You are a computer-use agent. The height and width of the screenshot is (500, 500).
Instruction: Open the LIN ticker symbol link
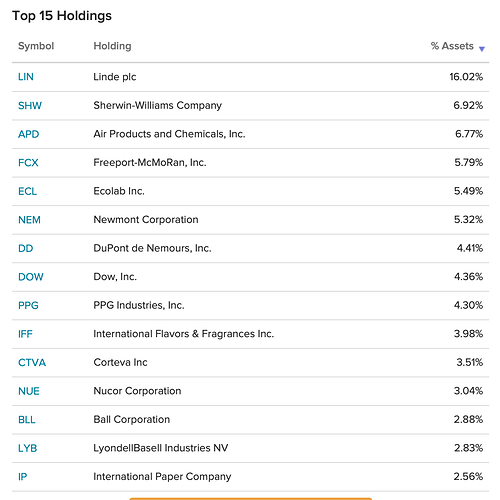click(x=26, y=77)
